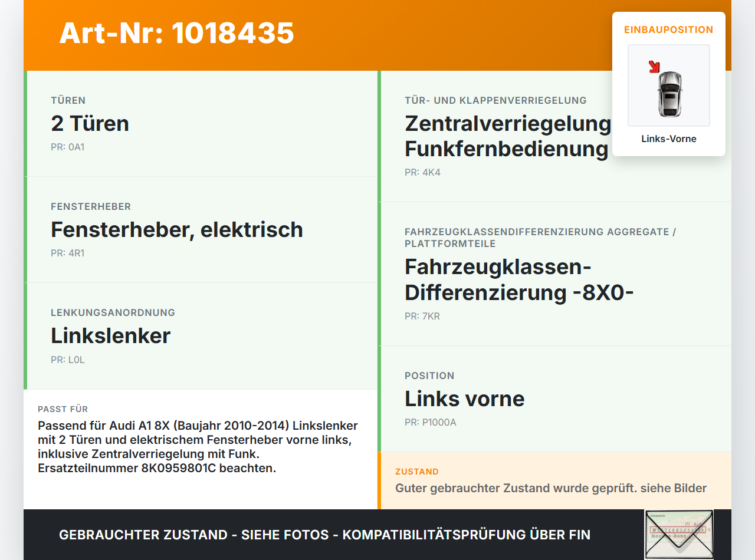Open the vehicle registration envelope thumbnail
Viewport: 755px width, 560px height.
[679, 534]
